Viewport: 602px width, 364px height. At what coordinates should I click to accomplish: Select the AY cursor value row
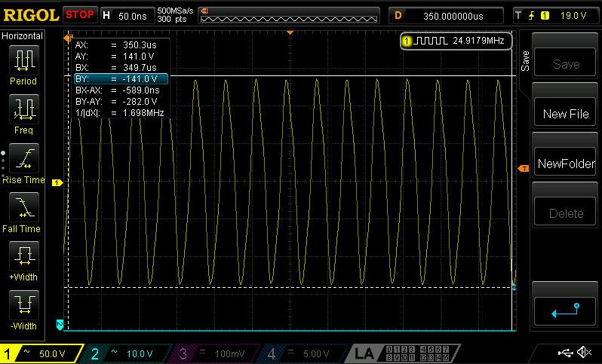[x=121, y=57]
